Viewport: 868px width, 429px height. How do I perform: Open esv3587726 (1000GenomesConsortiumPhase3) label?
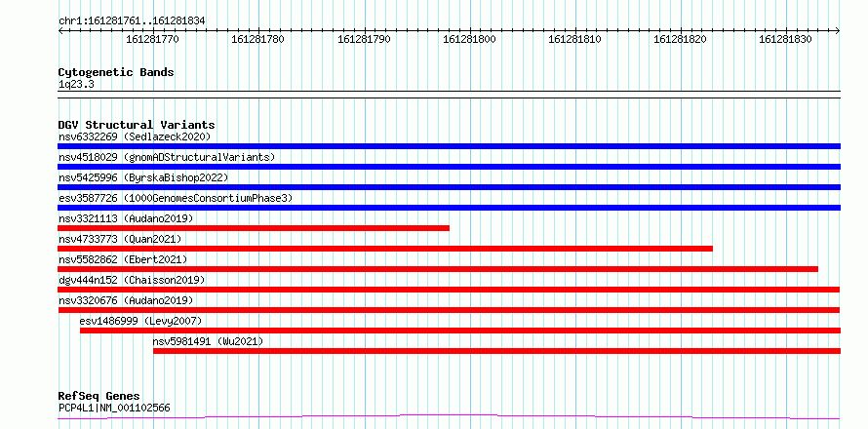[176, 198]
